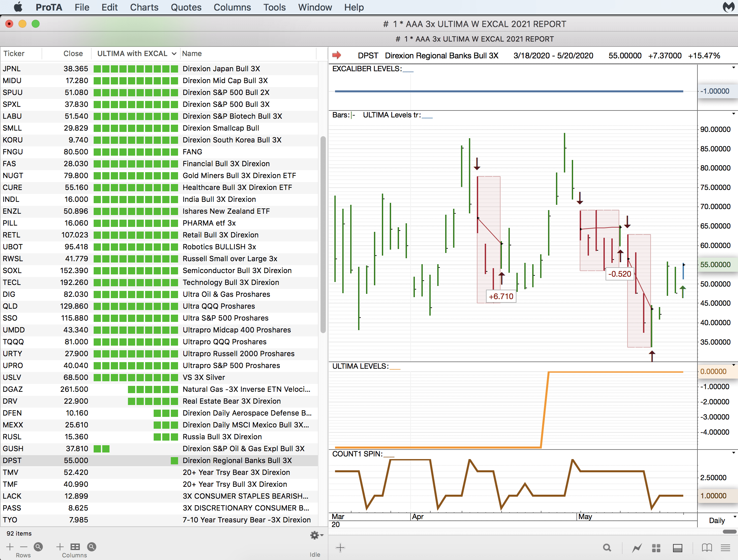This screenshot has height=560, width=738.
Task: Open the Quotes menu
Action: (186, 7)
